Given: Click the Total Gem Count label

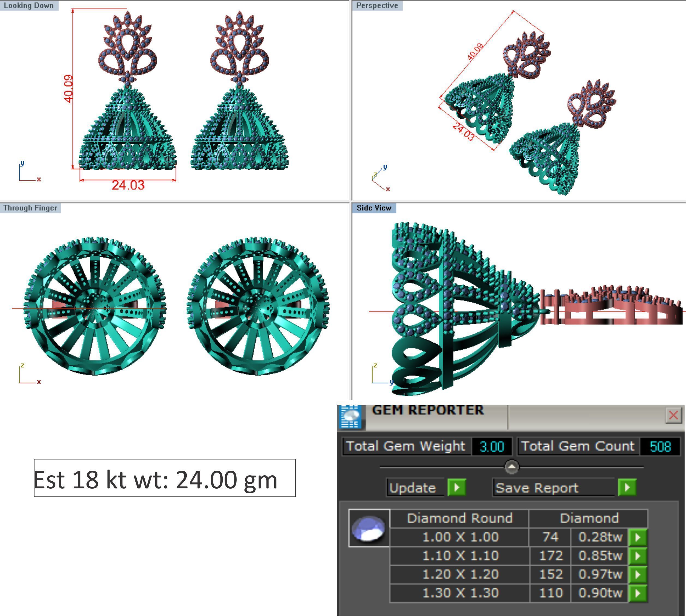Looking at the screenshot, I should (x=578, y=446).
